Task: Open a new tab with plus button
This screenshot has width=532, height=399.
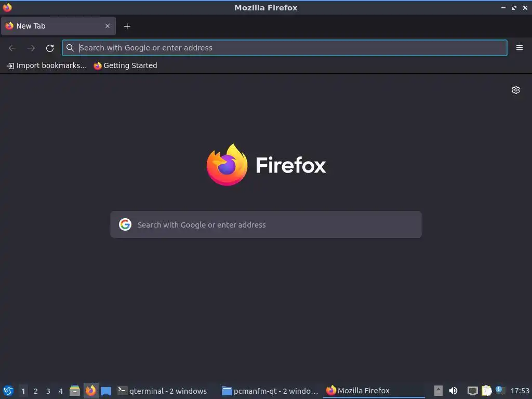Action: [x=127, y=26]
